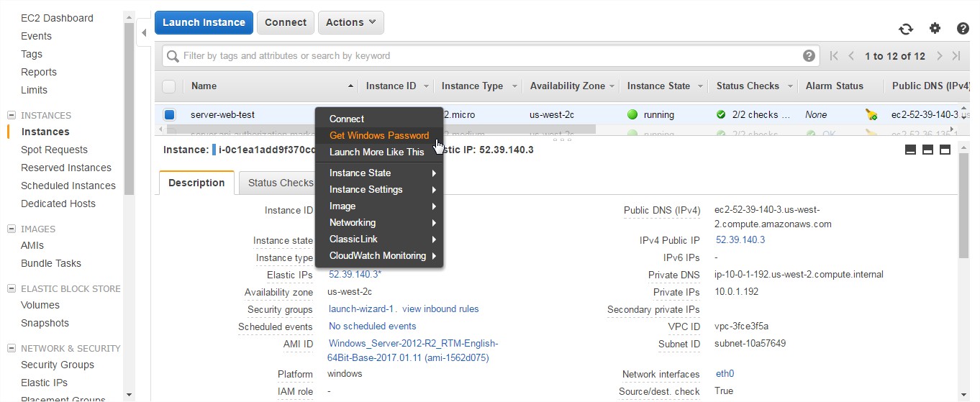This screenshot has width=980, height=402.
Task: Open the settings gear icon
Action: (x=935, y=29)
